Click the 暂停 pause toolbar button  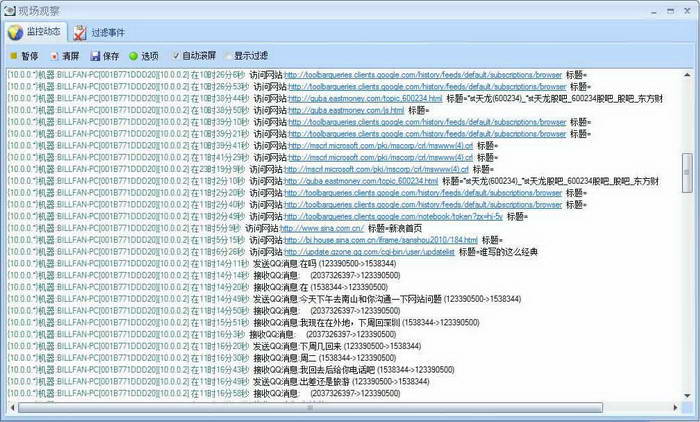pos(24,56)
